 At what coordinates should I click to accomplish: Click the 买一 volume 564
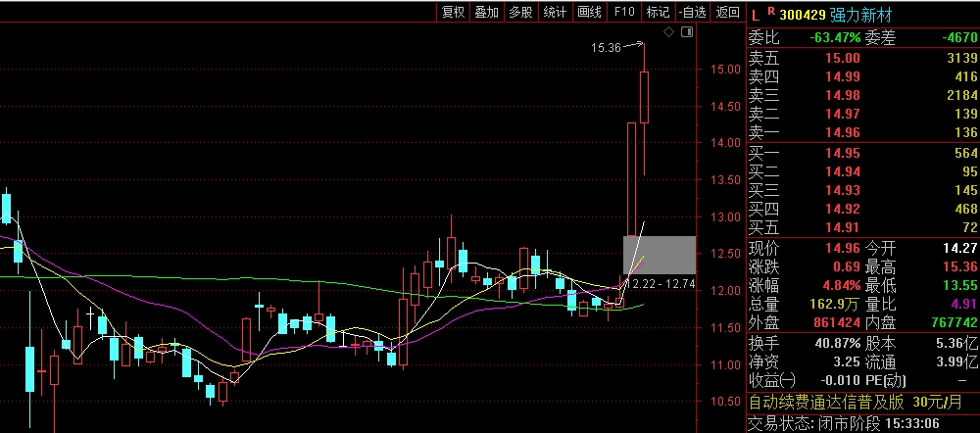pos(966,153)
